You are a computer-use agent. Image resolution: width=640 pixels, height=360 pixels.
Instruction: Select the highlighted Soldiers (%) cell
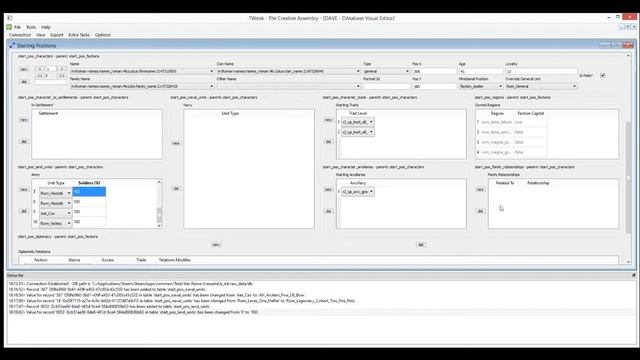tap(89, 192)
